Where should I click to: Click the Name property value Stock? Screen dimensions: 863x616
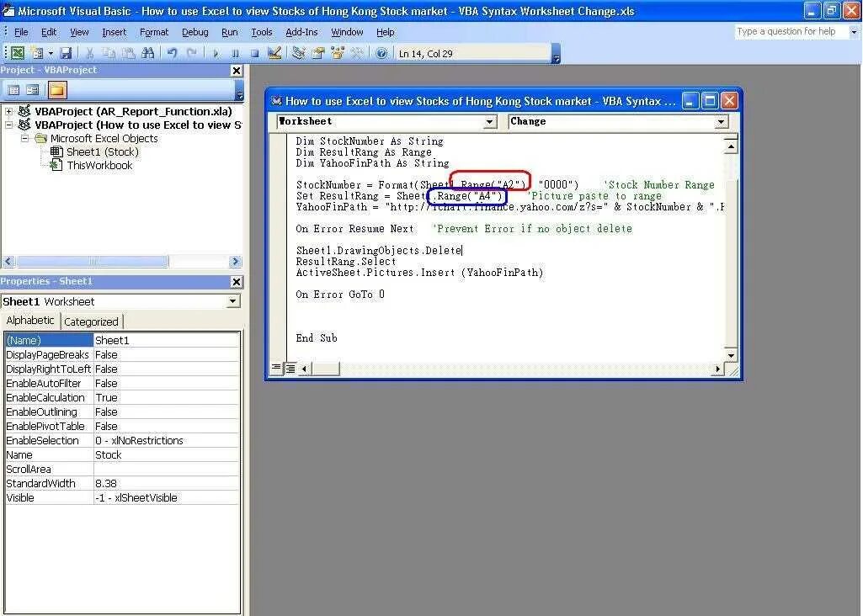[x=167, y=455]
